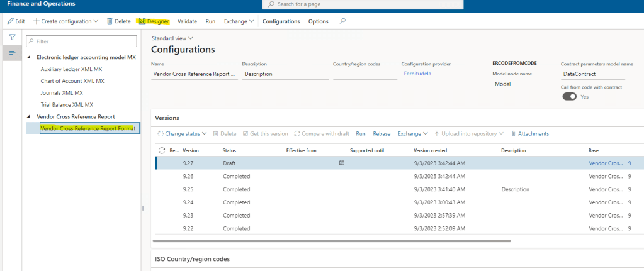
Task: Open the Change status dropdown
Action: 182,133
